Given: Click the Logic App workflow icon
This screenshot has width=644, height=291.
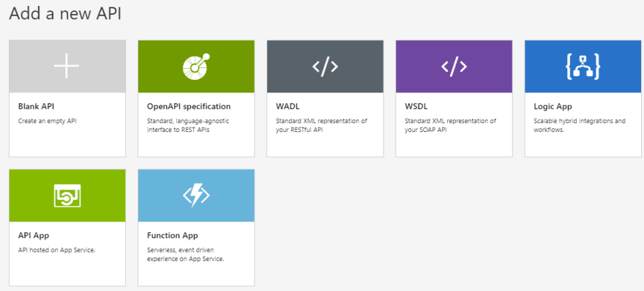Looking at the screenshot, I should tap(583, 66).
